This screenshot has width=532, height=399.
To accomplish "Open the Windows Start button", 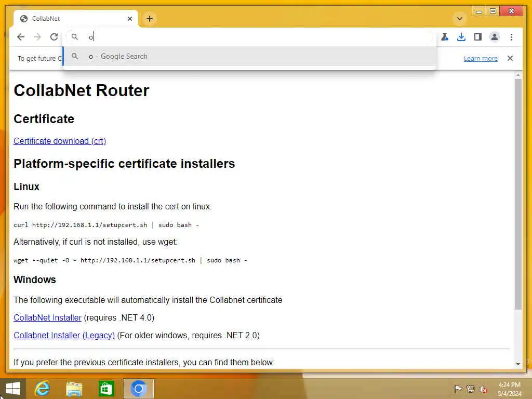I will pyautogui.click(x=13, y=389).
